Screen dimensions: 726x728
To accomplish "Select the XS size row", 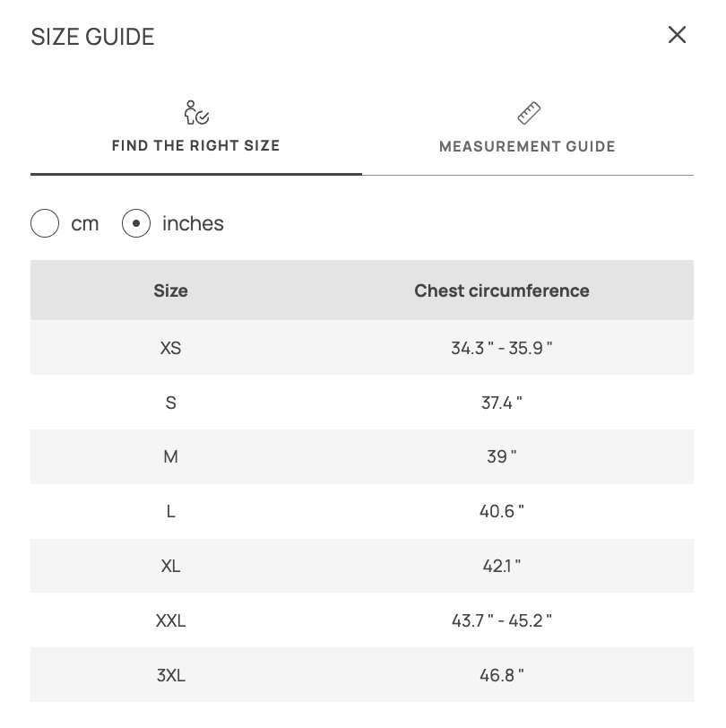I will coord(170,348).
